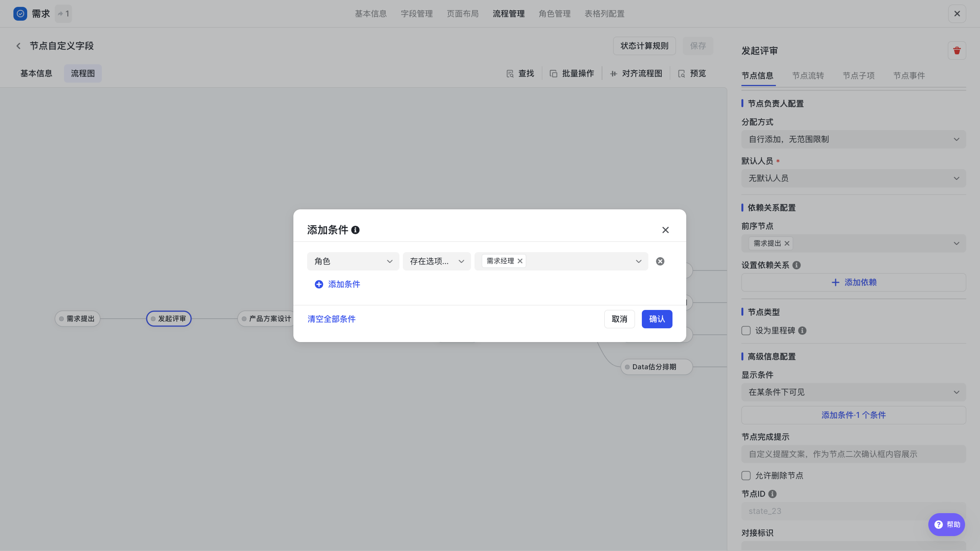
Task: Click the info icon beside 节点ID
Action: coord(772,494)
